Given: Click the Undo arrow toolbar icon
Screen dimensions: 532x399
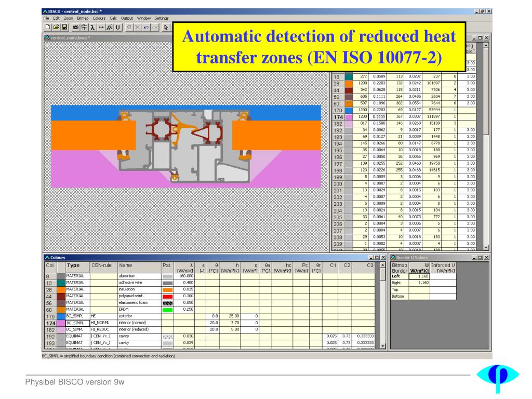Looking at the screenshot, I should point(146,27).
